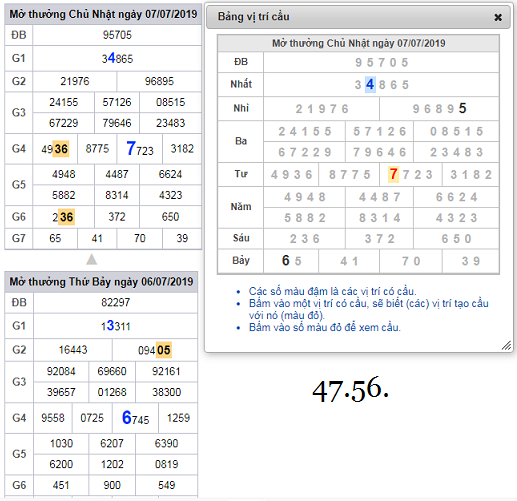The image size is (517, 501).
Task: Click blue digit 4 in G1 34865
Action: (x=112, y=58)
